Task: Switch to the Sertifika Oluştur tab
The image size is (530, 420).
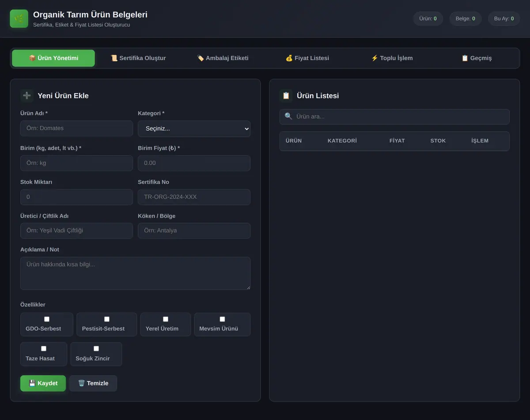Action: point(138,58)
